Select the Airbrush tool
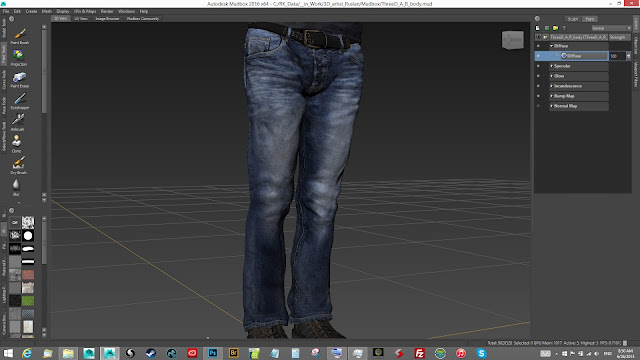Viewport: 640px width, 360px height. coord(18,122)
